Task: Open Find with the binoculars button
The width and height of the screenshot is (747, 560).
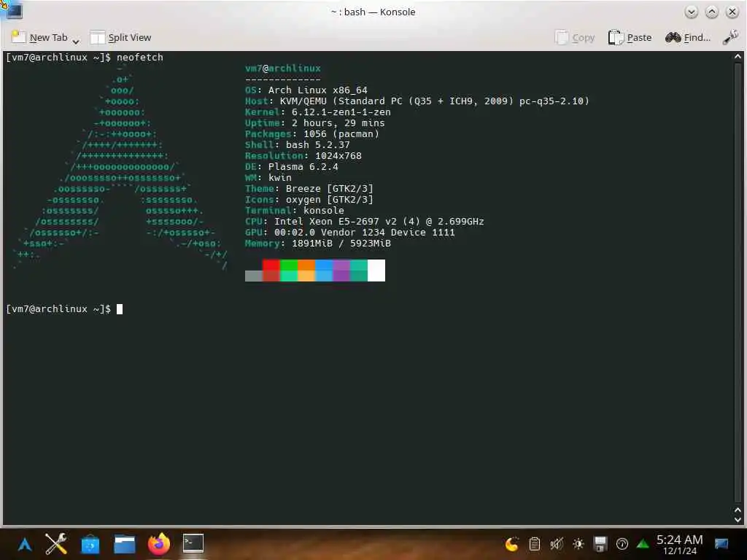Action: click(x=687, y=38)
